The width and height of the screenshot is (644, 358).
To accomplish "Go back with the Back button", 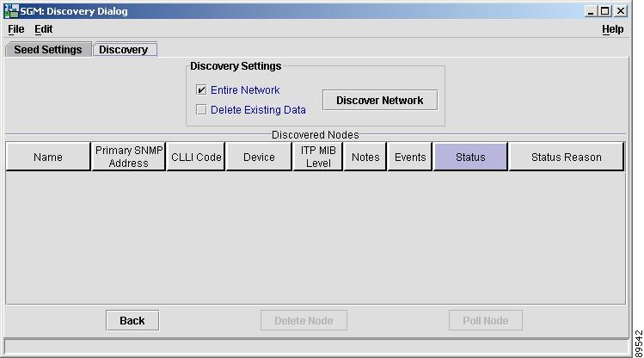I will pos(132,320).
